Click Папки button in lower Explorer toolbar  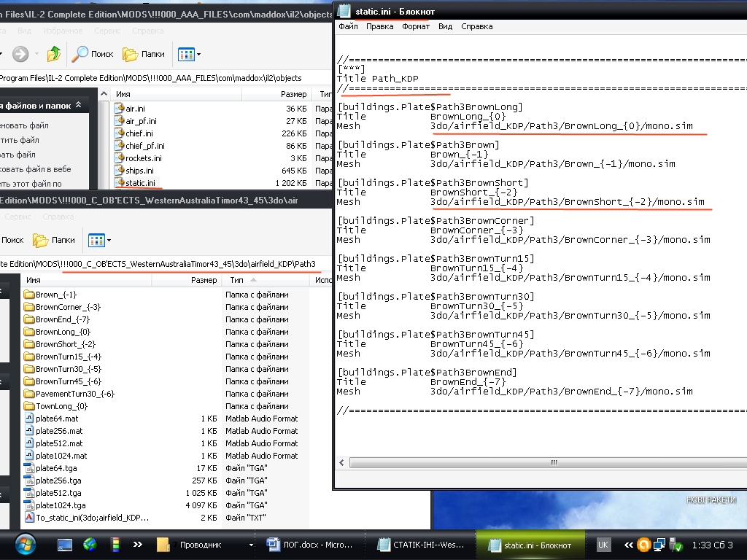pyautogui.click(x=54, y=240)
